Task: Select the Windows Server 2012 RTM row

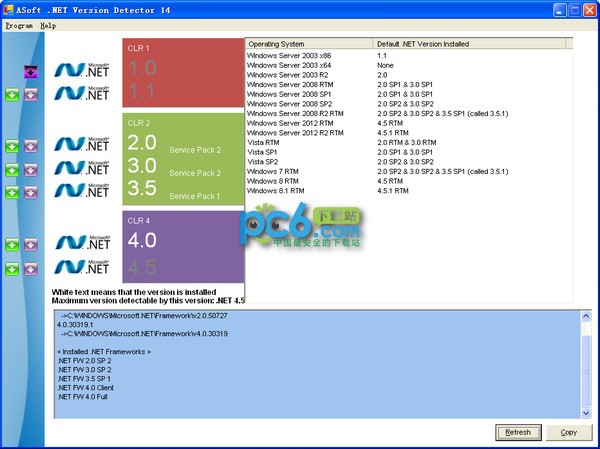Action: 409,123
